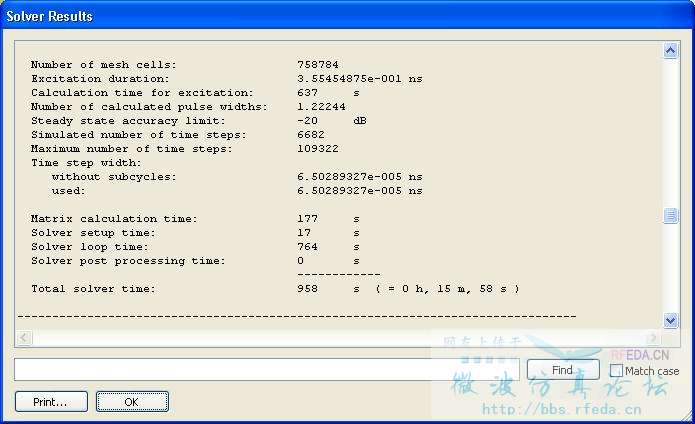Focus the search text input field
The height and width of the screenshot is (424, 695).
click(267, 369)
